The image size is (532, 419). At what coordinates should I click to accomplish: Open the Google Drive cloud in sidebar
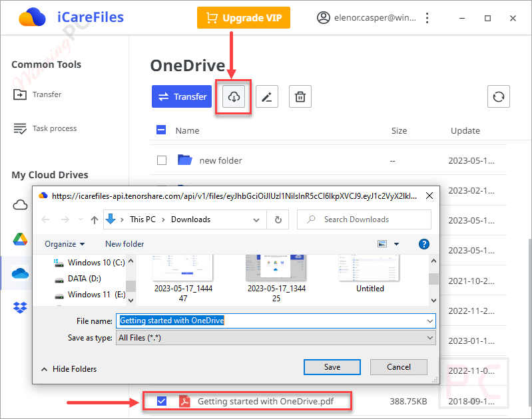coord(20,239)
